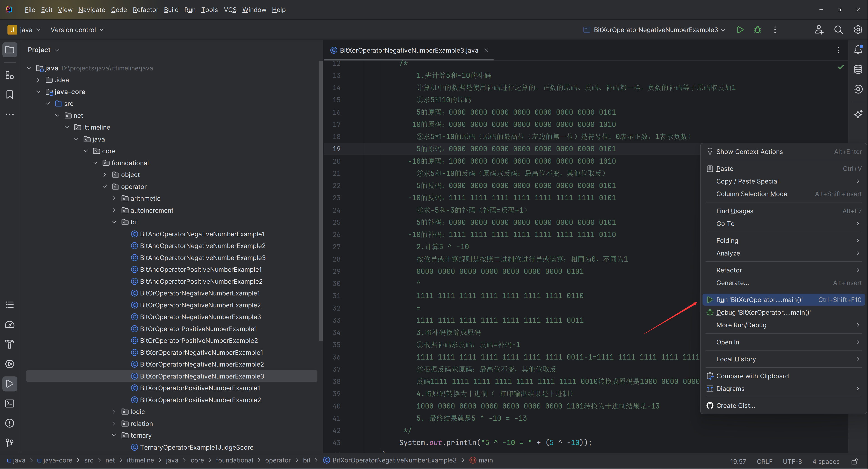The width and height of the screenshot is (868, 469).
Task: Open the Notifications bell
Action: pos(858,50)
